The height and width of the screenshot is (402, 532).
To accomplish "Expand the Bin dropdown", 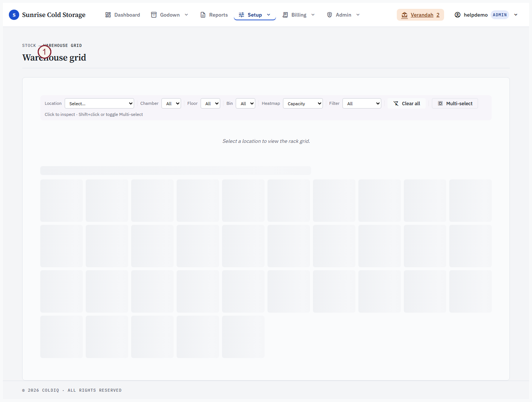I will [246, 103].
